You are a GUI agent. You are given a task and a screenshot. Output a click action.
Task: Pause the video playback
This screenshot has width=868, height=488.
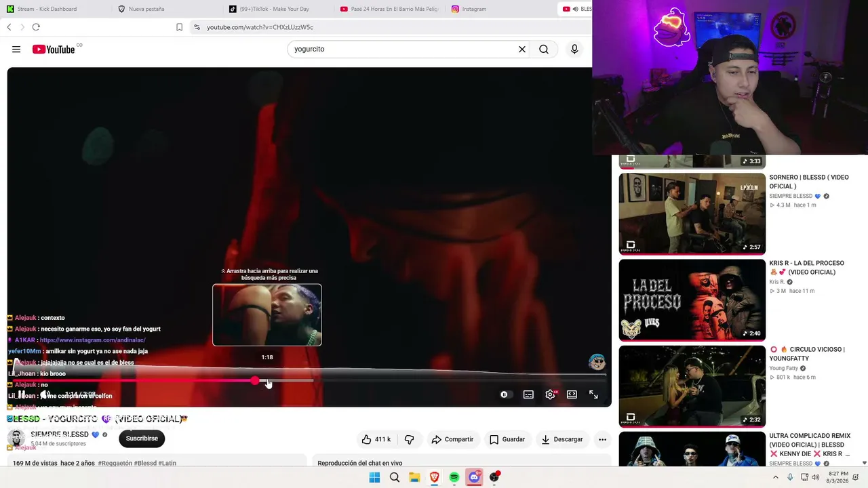(x=22, y=394)
